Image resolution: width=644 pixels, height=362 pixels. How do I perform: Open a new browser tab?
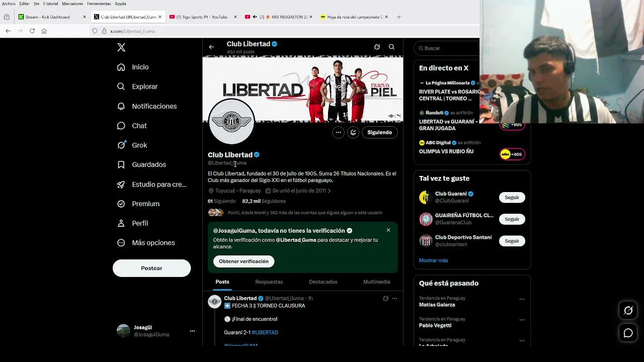click(399, 17)
